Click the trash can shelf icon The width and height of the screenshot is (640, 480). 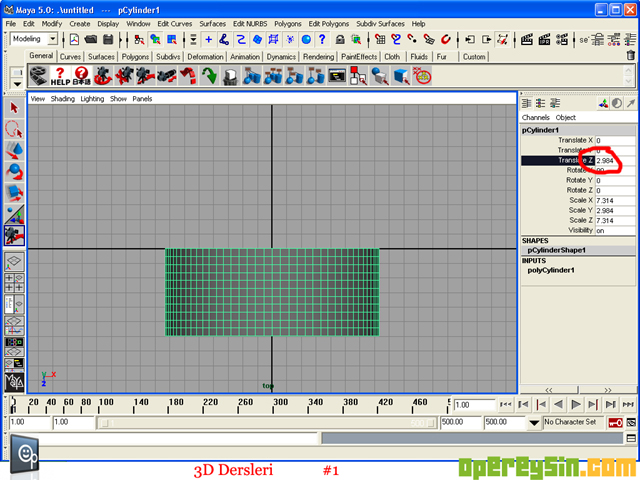pyautogui.click(x=631, y=56)
